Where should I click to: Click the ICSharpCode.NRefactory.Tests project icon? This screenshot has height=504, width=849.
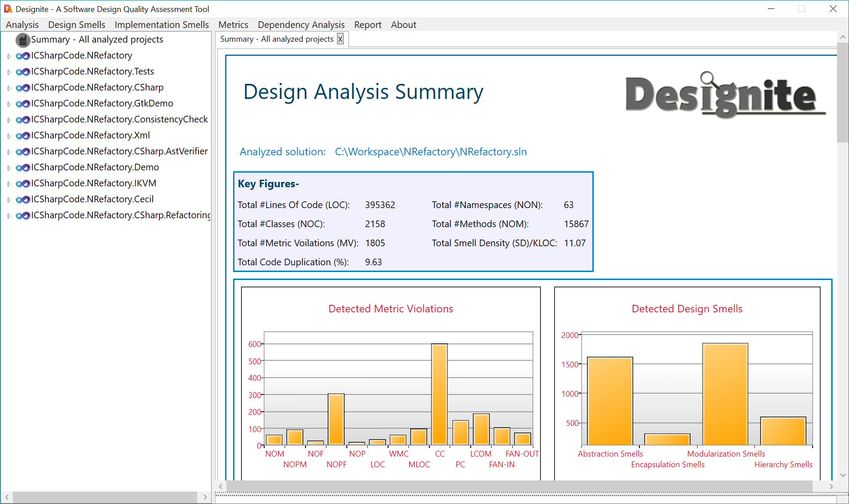(x=23, y=72)
